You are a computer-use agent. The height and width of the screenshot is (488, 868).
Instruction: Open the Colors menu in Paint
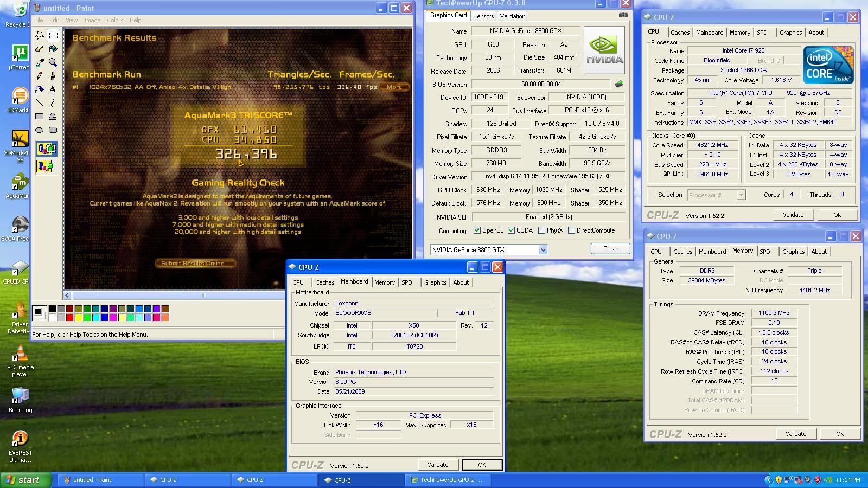pos(115,20)
